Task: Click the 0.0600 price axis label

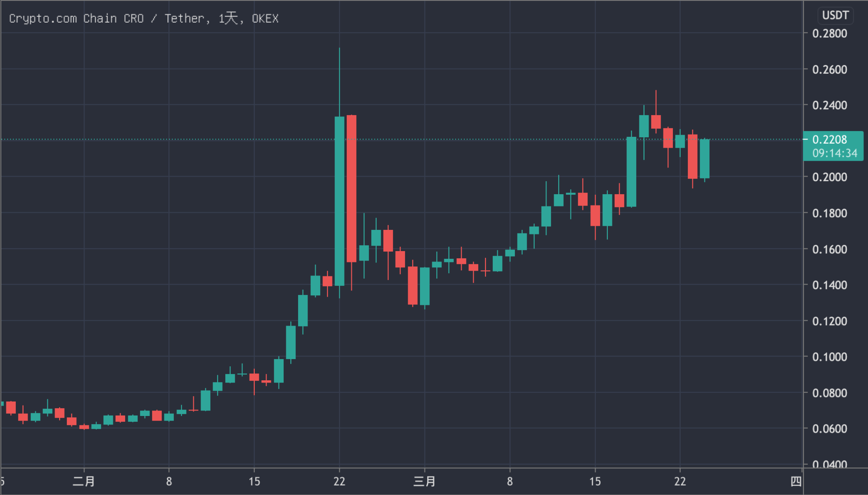Action: pyautogui.click(x=829, y=429)
